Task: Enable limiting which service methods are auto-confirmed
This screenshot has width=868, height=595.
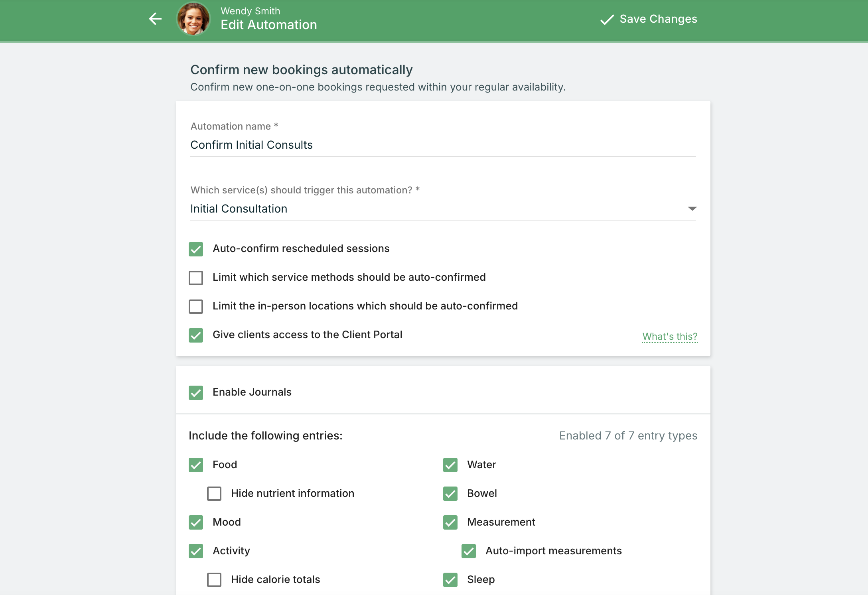Action: 196,278
